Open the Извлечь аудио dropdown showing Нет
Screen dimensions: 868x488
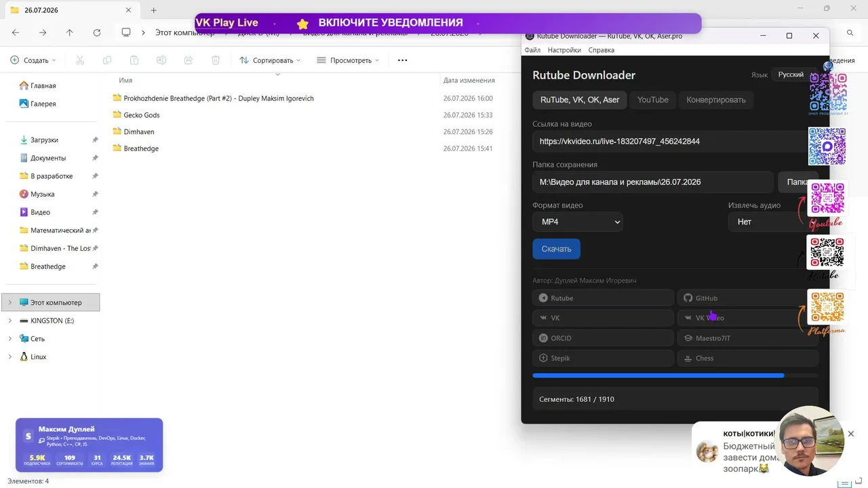point(772,222)
